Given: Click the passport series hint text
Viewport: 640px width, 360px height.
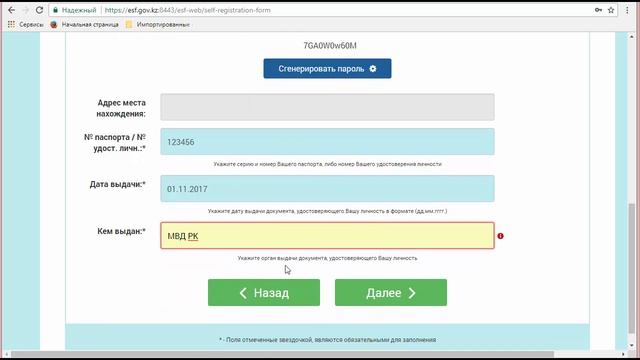Looking at the screenshot, I should [327, 164].
